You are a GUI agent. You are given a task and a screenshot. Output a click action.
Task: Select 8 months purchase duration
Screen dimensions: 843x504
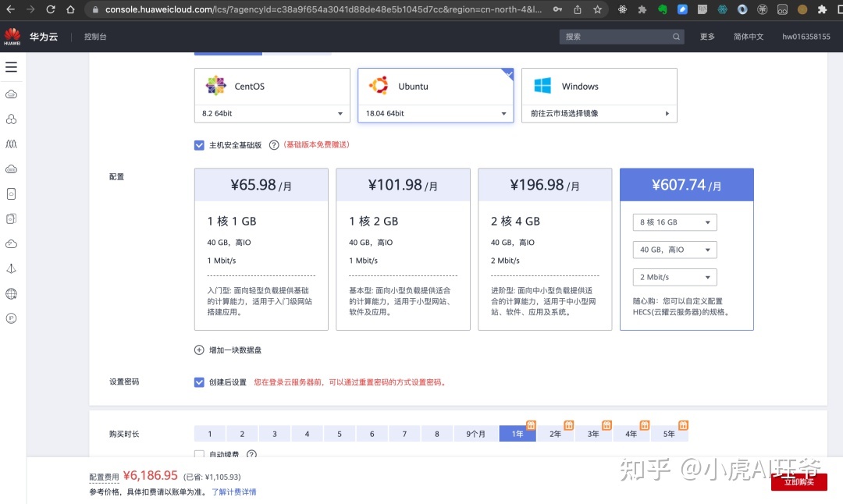(436, 434)
